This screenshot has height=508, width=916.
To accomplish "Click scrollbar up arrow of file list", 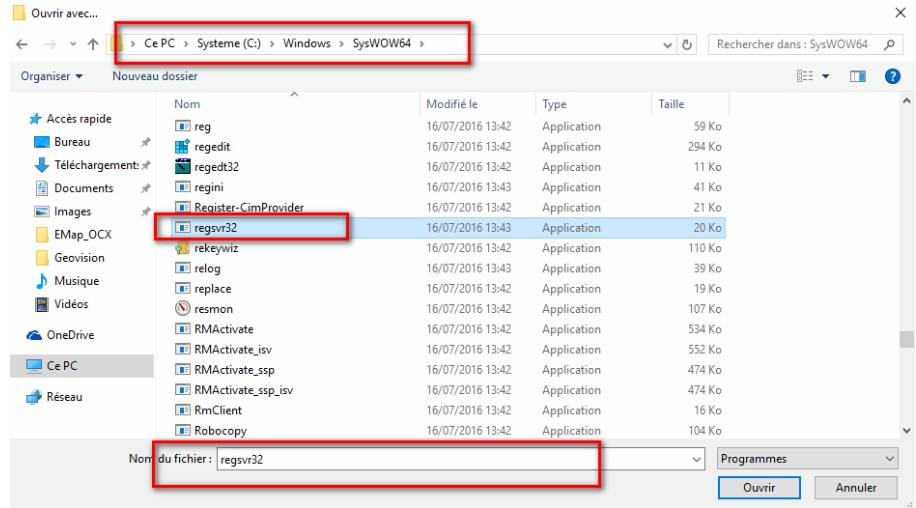I will [x=906, y=100].
